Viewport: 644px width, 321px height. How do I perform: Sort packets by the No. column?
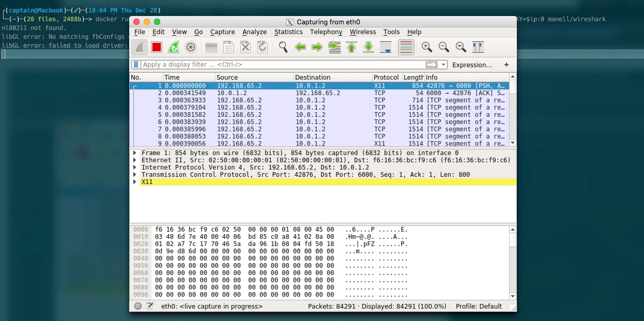[x=146, y=77]
